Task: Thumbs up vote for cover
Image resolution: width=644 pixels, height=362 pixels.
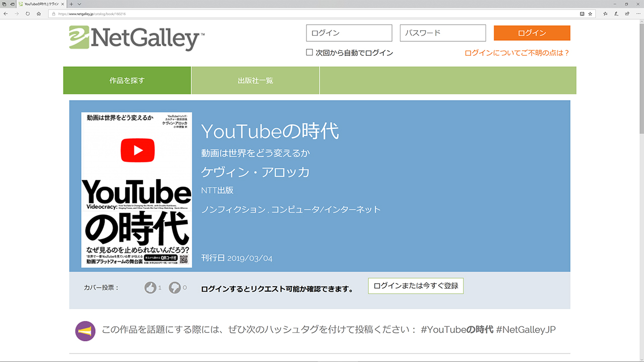Action: pyautogui.click(x=150, y=288)
